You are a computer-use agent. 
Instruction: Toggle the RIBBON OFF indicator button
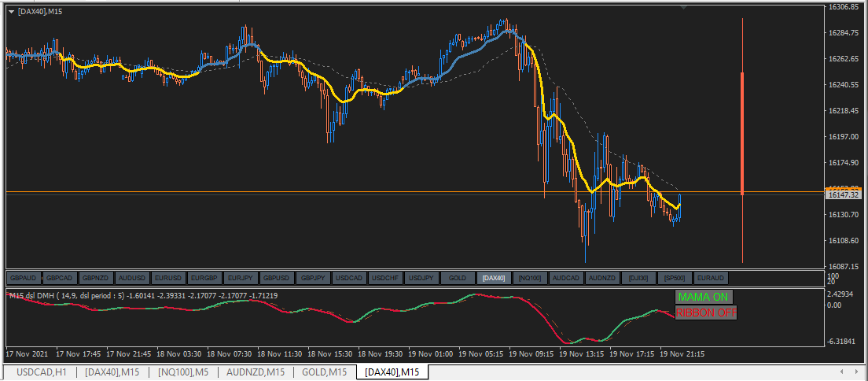click(x=706, y=313)
